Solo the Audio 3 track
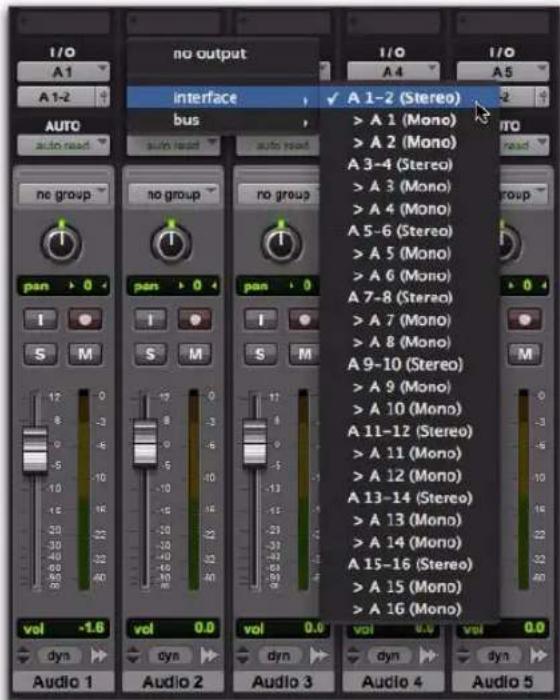The width and height of the screenshot is (560, 700). (260, 354)
